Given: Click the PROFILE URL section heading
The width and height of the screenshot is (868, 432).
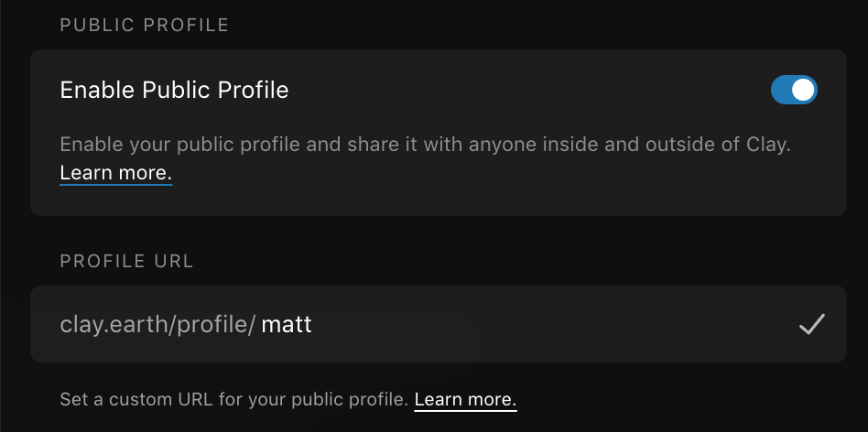Looking at the screenshot, I should [126, 261].
